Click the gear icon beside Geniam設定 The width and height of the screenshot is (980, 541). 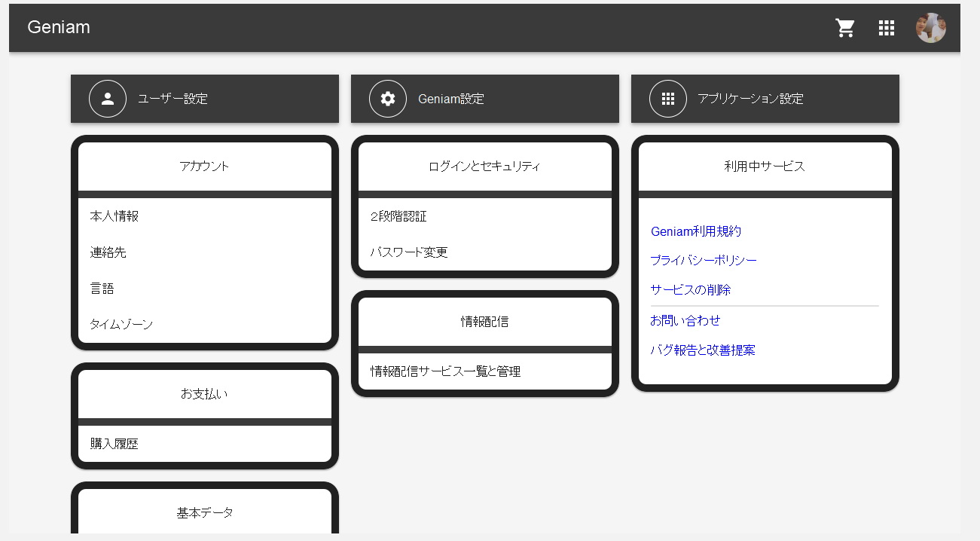click(x=388, y=99)
